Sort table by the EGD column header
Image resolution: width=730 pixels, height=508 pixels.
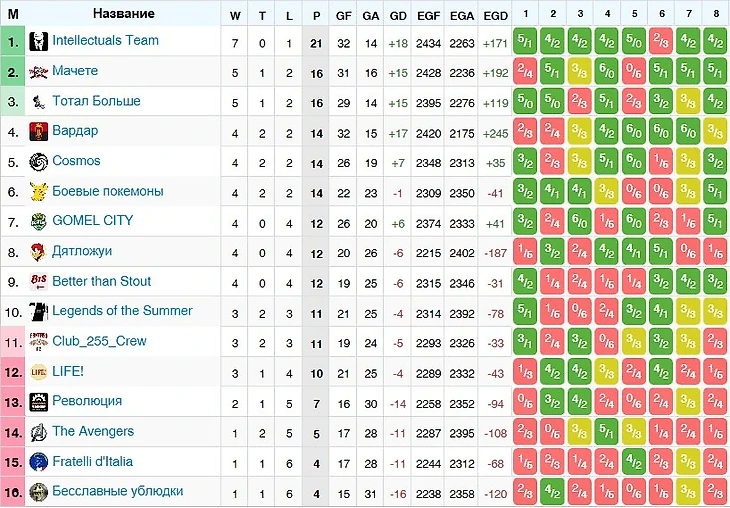pyautogui.click(x=495, y=15)
